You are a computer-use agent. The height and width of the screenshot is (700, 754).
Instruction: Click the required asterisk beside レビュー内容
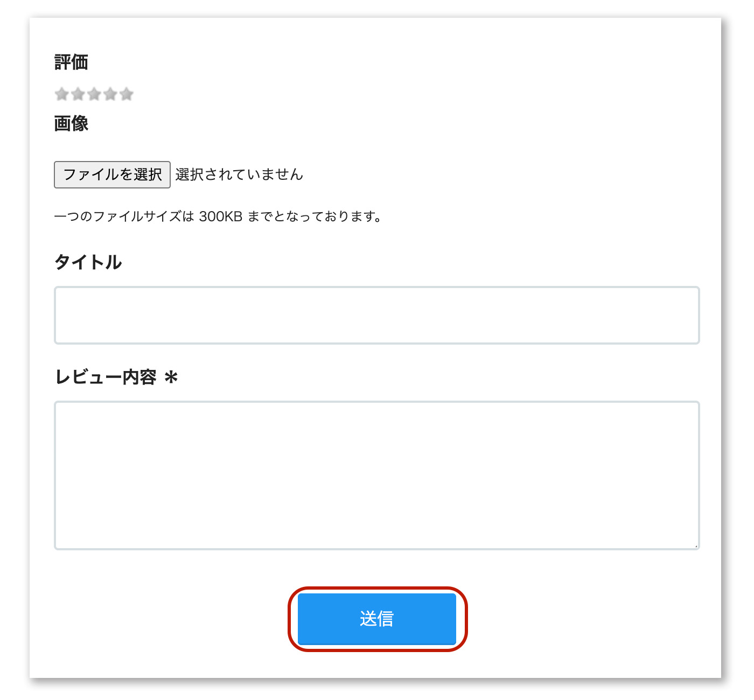171,377
